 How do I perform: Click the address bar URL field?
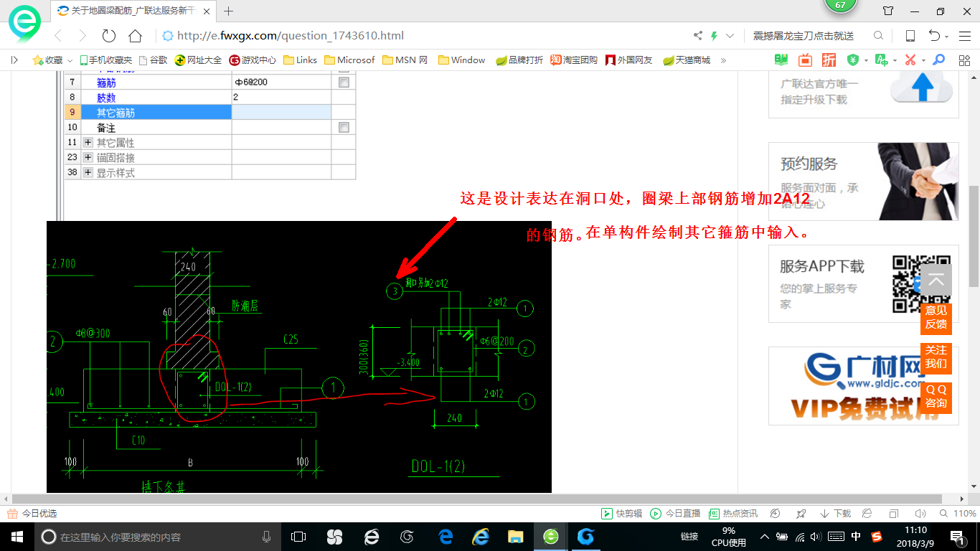pyautogui.click(x=423, y=36)
